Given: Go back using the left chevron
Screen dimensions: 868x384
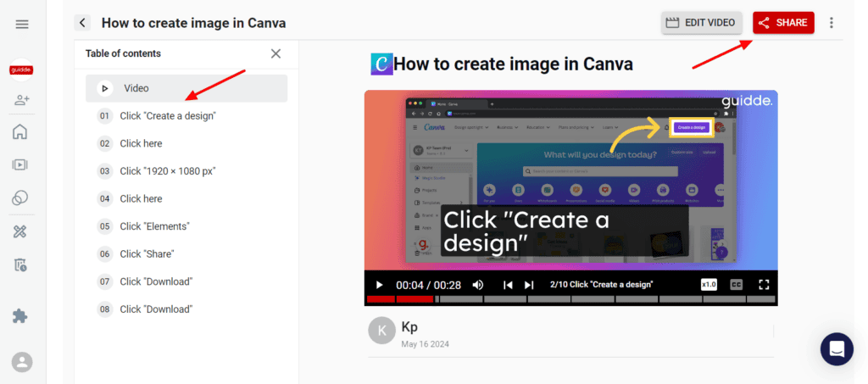Looking at the screenshot, I should (x=82, y=23).
